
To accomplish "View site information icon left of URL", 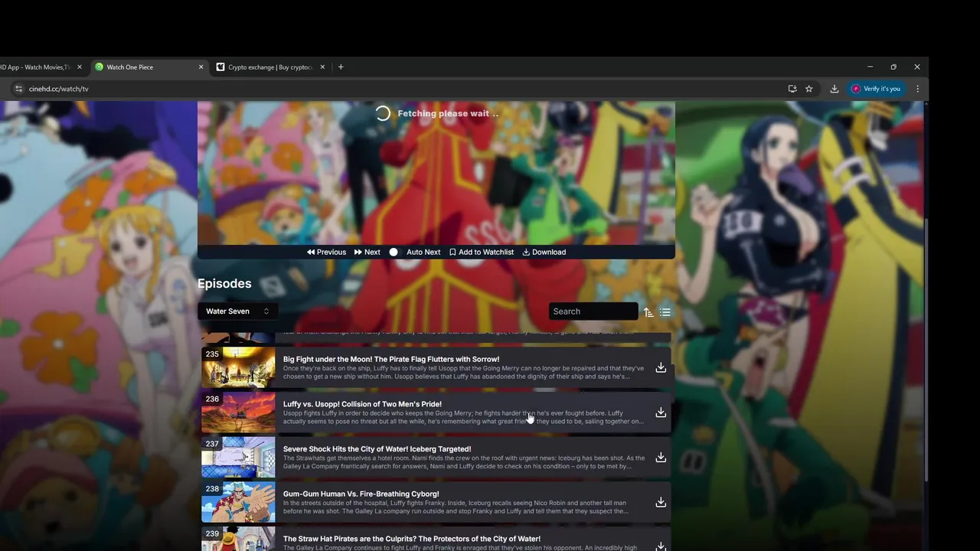I will [19, 89].
